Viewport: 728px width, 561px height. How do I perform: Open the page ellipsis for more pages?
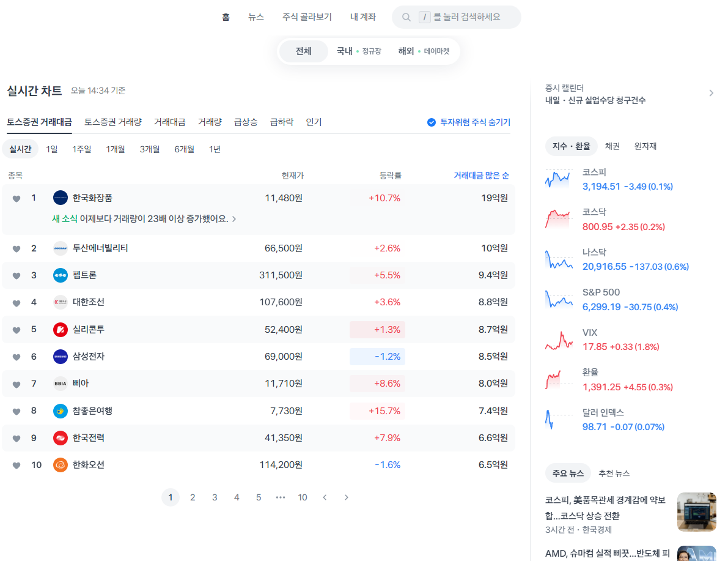pyautogui.click(x=281, y=497)
